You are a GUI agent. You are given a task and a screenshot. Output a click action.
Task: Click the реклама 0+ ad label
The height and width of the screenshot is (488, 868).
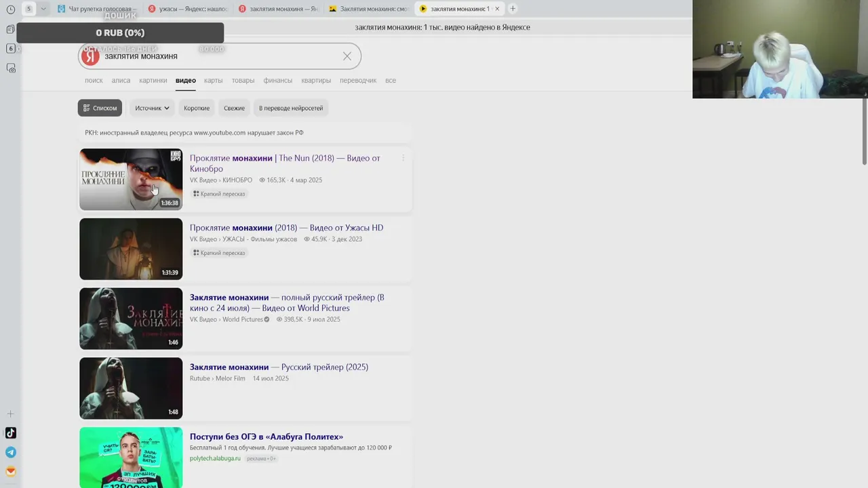[261, 459]
